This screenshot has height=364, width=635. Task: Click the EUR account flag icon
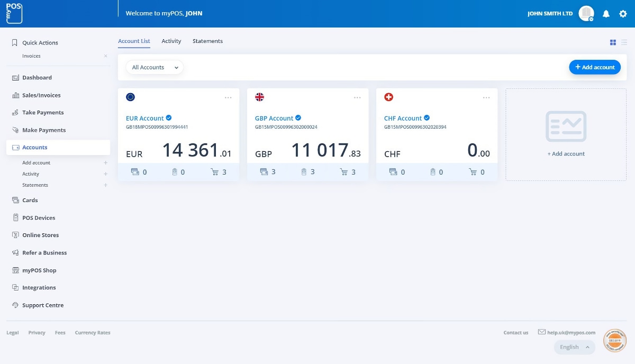click(x=130, y=97)
